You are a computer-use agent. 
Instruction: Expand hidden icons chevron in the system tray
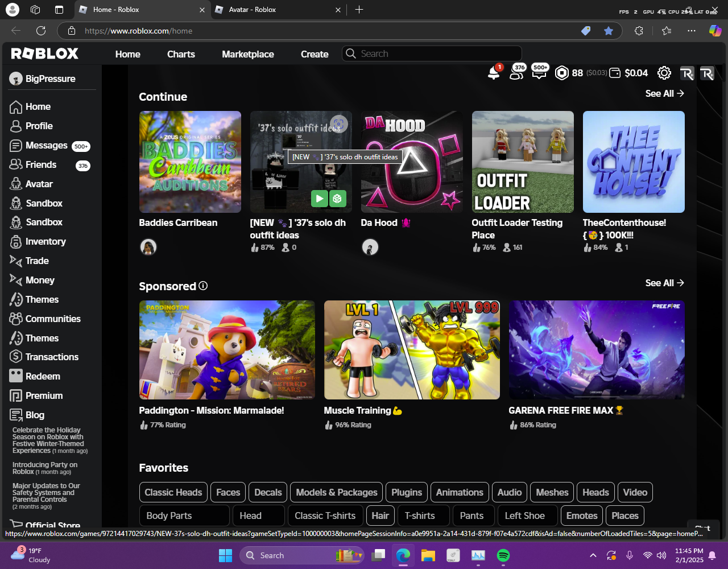point(593,555)
